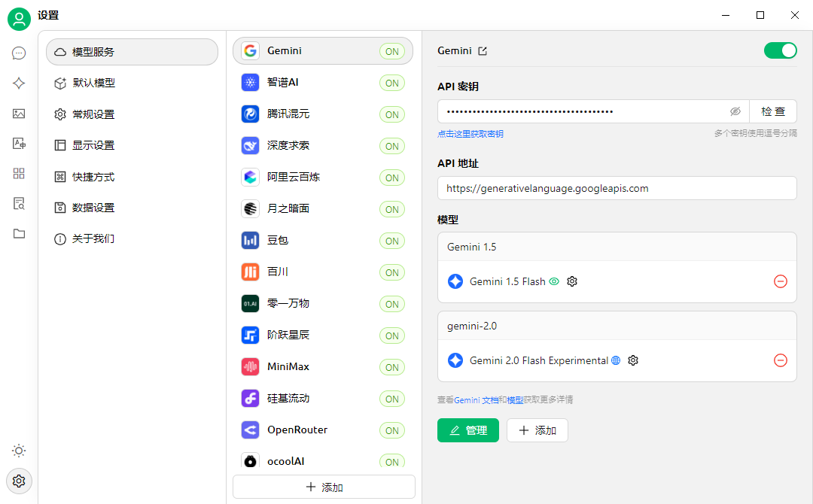Viewport: 813px width, 504px height.
Task: Click the API 地址 input field
Action: (617, 188)
